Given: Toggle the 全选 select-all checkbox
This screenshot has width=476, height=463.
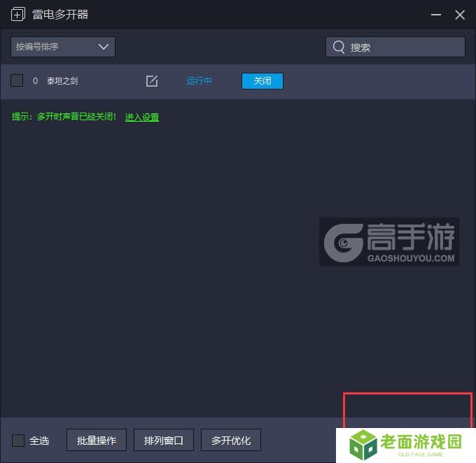Looking at the screenshot, I should pyautogui.click(x=18, y=440).
